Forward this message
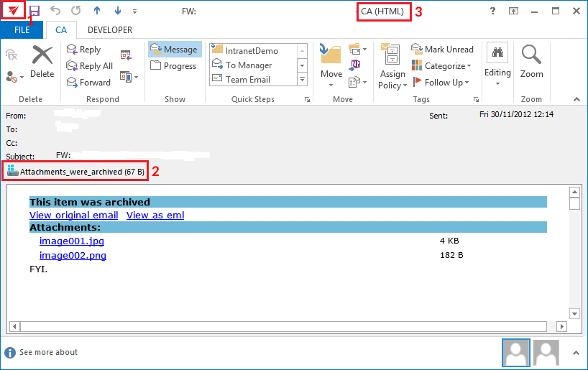The image size is (588, 370). pyautogui.click(x=88, y=82)
